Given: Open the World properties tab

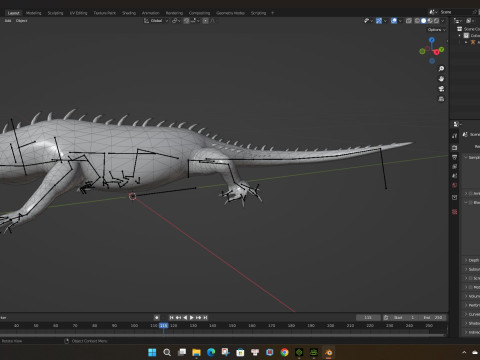Looking at the screenshot, I should (x=455, y=185).
